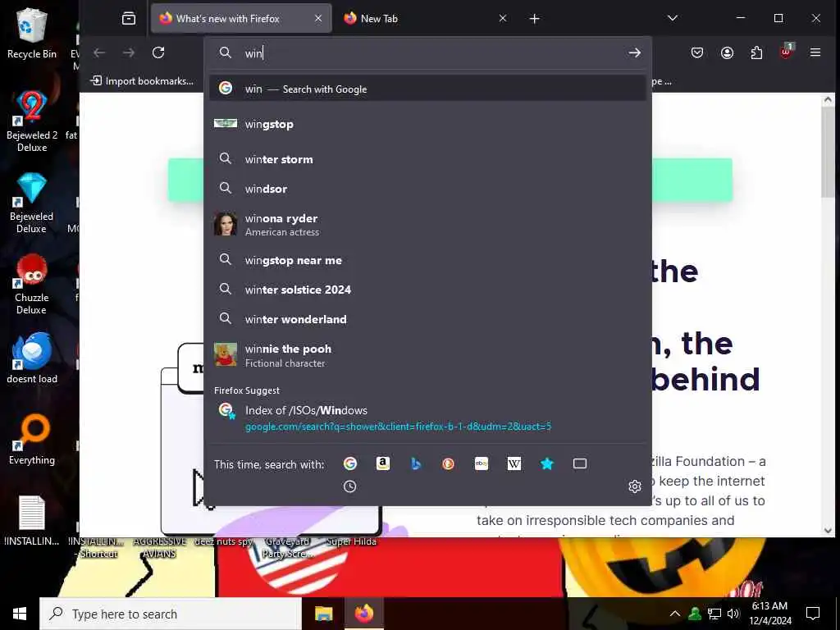Select the 'winter storm' suggestion
This screenshot has width=840, height=630.
(x=427, y=159)
